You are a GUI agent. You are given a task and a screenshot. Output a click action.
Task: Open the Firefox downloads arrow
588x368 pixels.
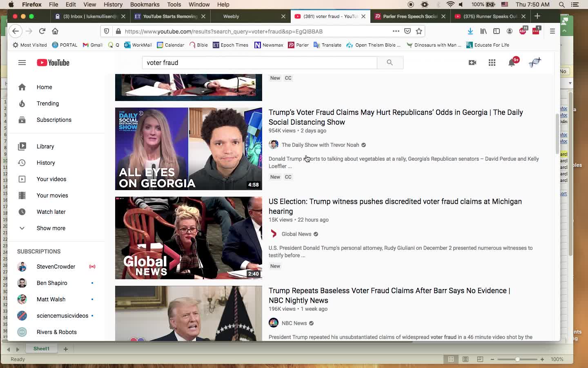click(x=470, y=31)
